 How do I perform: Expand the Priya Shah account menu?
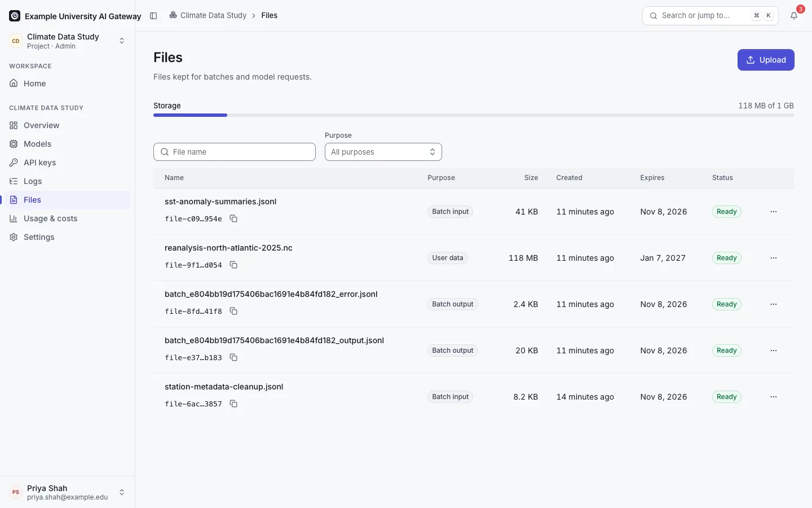click(68, 492)
